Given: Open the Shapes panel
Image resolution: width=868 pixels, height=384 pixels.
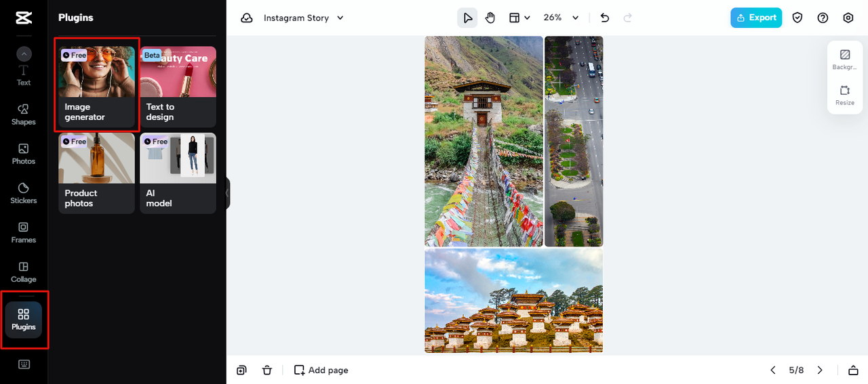Looking at the screenshot, I should [x=24, y=114].
